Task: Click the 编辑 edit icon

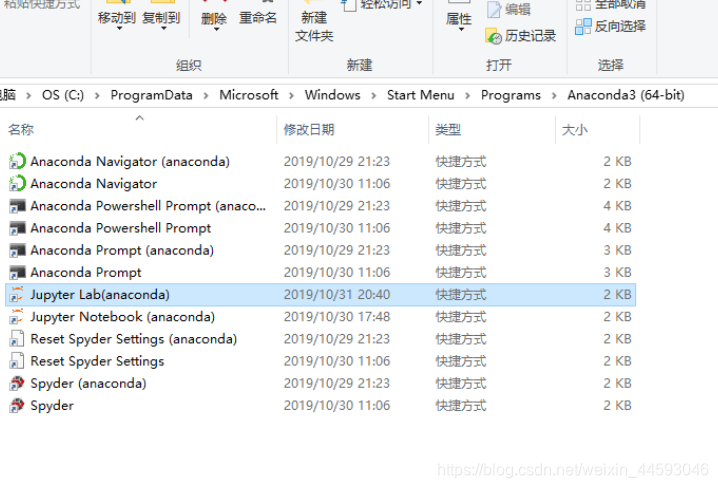Action: pyautogui.click(x=494, y=9)
